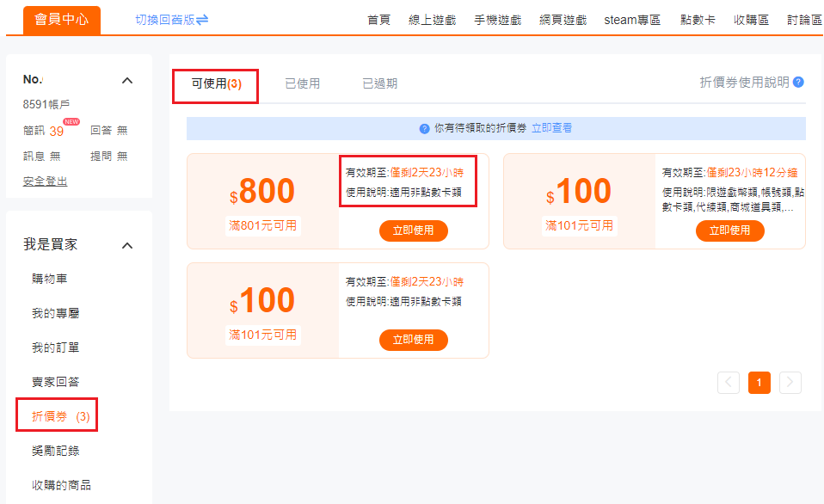Use the bottom $100 coupon now
The height and width of the screenshot is (504, 824).
click(413, 340)
